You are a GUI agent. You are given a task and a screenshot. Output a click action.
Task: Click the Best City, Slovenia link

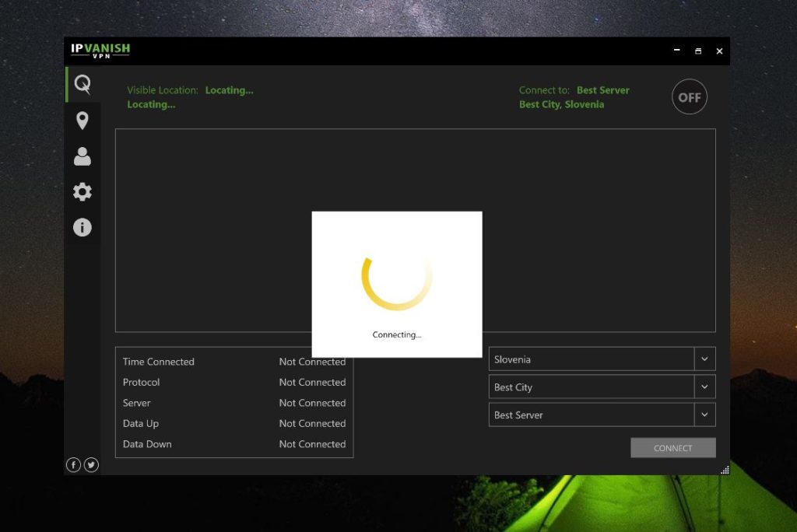(563, 103)
